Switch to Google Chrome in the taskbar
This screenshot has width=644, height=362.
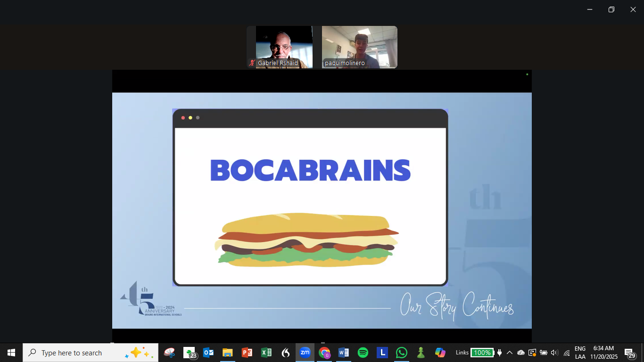coord(324,353)
